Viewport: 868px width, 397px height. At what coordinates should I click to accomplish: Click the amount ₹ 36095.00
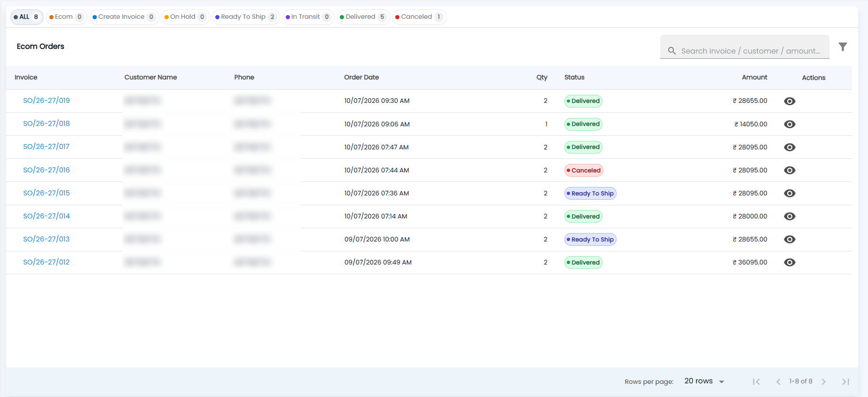point(750,262)
